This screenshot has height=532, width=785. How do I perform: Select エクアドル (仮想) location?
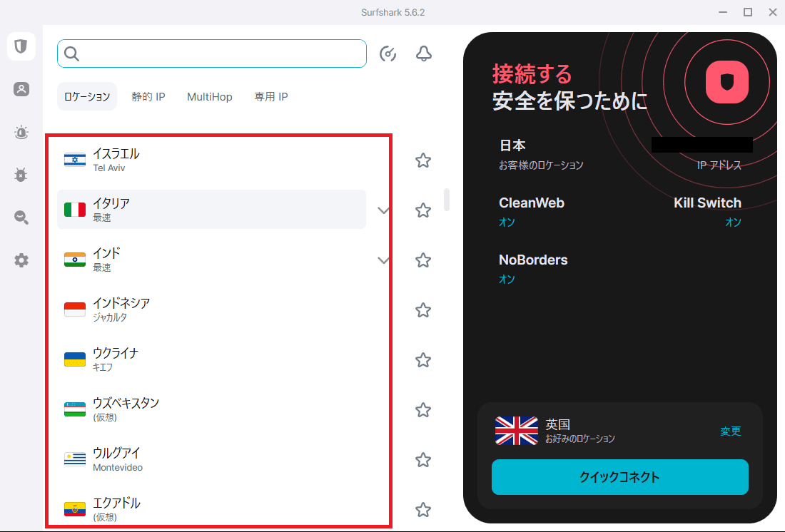211,509
